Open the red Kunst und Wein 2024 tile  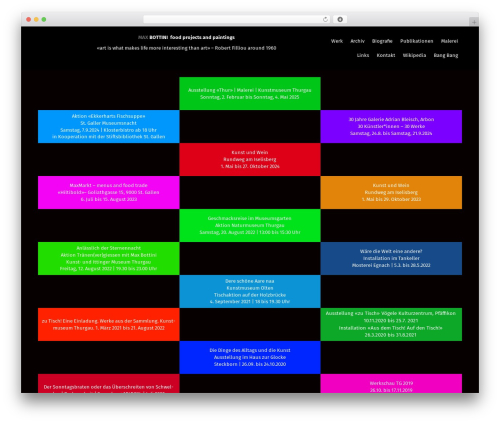click(250, 159)
